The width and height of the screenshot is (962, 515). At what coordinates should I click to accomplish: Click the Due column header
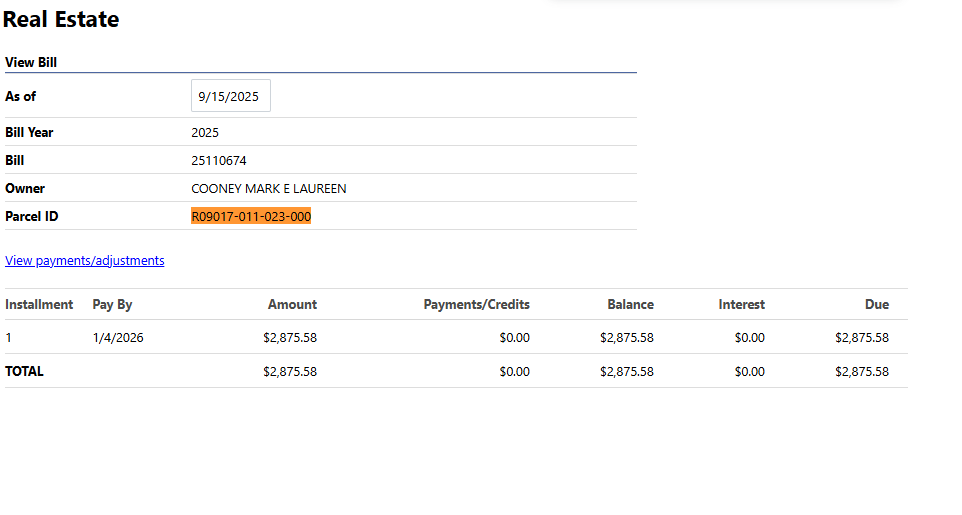tap(876, 304)
